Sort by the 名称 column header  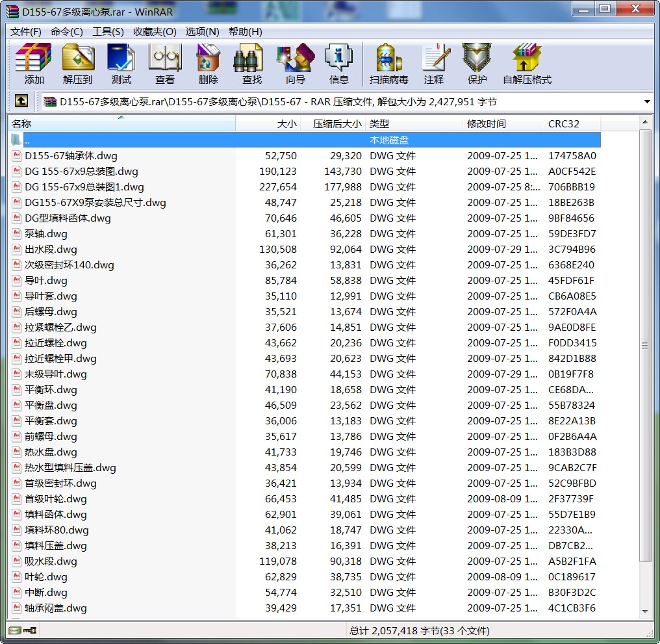pos(121,123)
